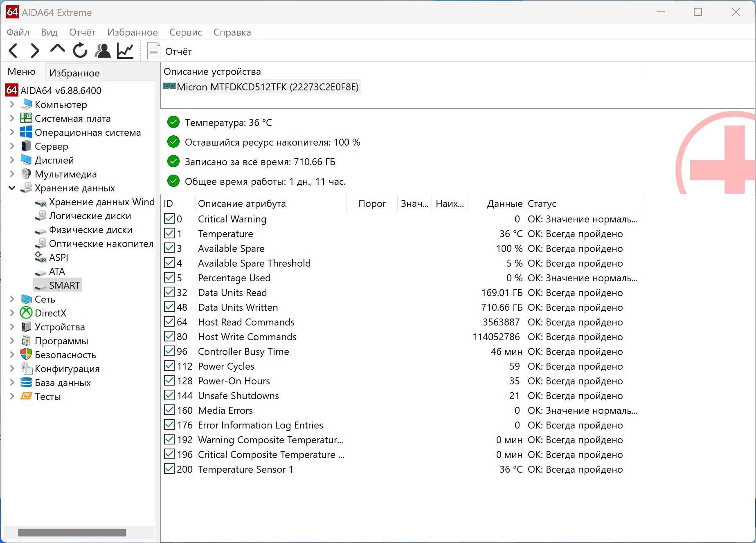This screenshot has width=756, height=543.
Task: Expand the Тесты tree node
Action: coord(12,396)
